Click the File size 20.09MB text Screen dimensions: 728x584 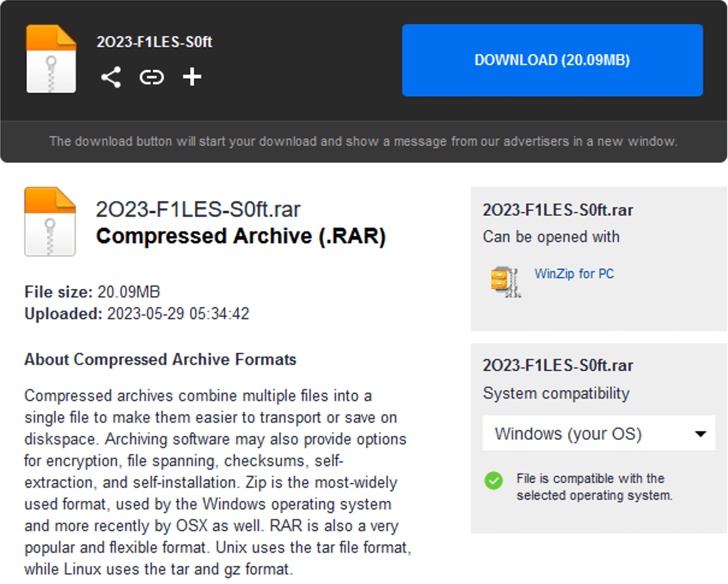pyautogui.click(x=92, y=292)
